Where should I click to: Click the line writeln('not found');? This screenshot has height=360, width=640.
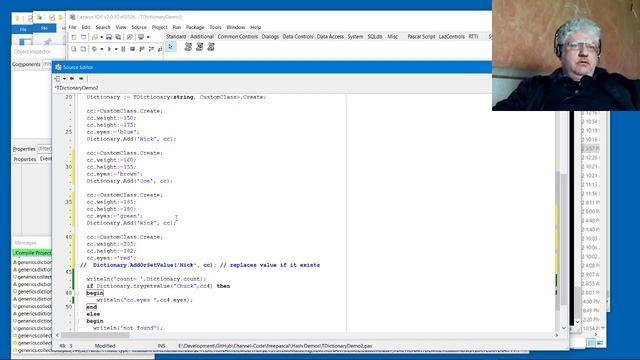[128, 328]
